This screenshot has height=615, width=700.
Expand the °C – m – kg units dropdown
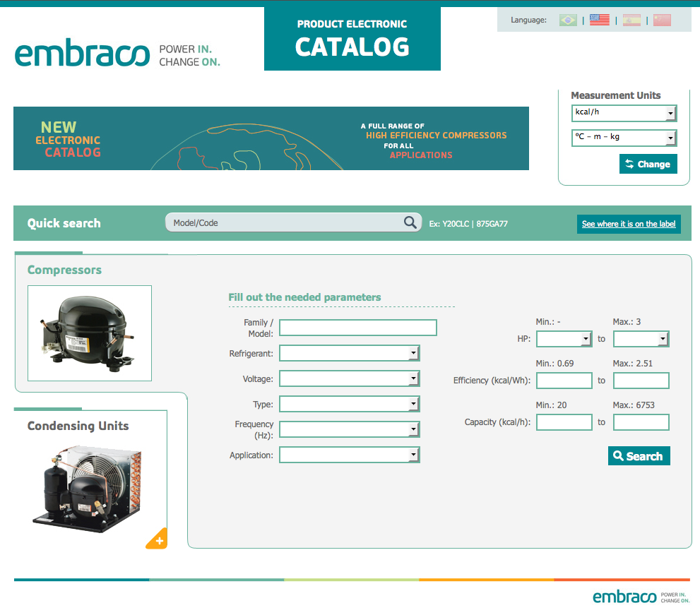624,137
